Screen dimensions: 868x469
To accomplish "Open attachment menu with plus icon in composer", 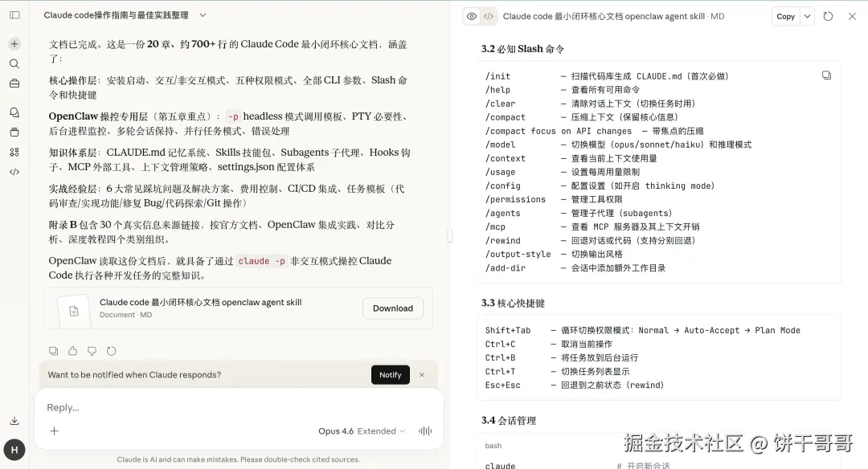I will (x=55, y=430).
